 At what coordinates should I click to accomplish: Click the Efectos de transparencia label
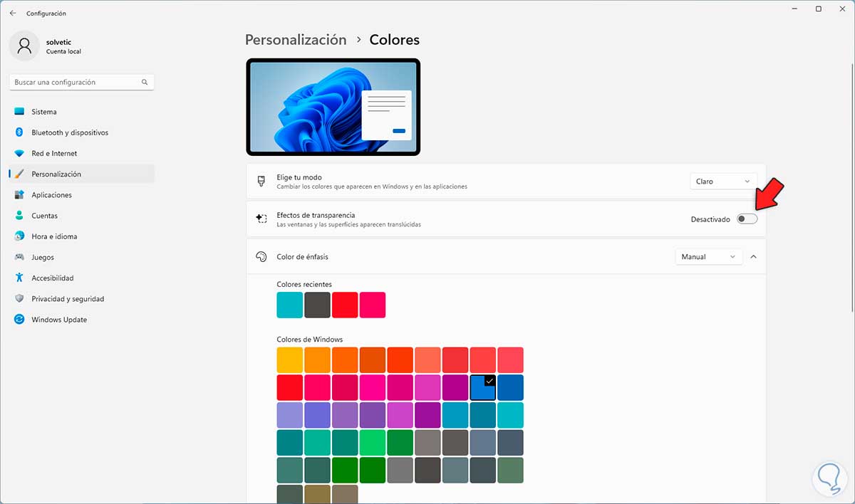coord(316,215)
